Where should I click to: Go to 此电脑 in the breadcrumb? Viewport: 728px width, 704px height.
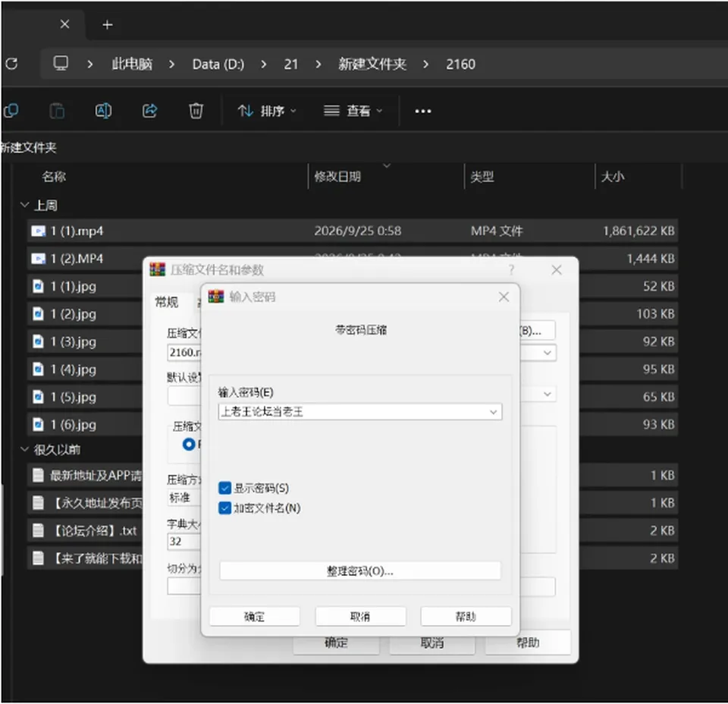tap(132, 64)
